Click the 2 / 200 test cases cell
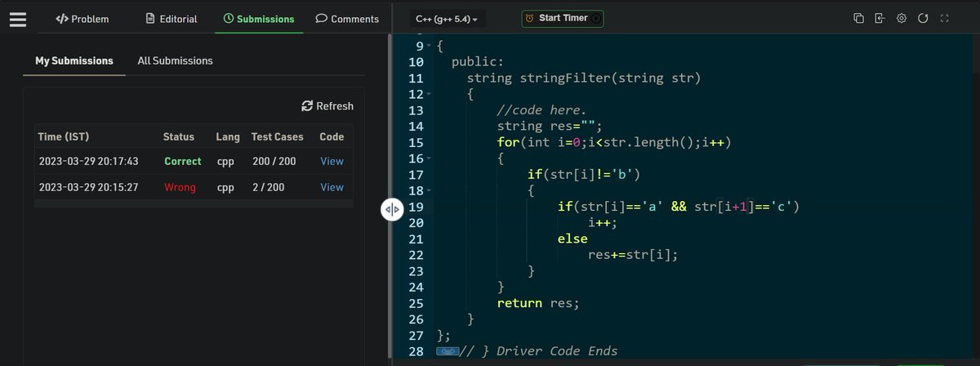The height and width of the screenshot is (366, 980). click(269, 187)
